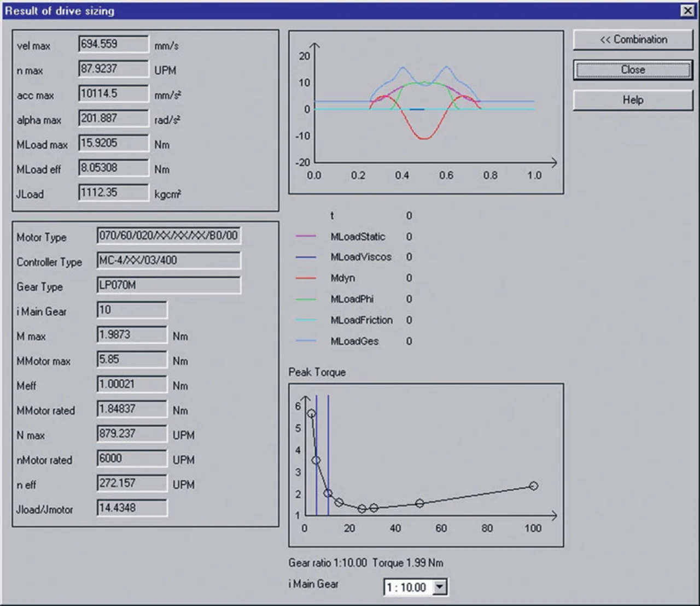700x606 pixels.
Task: Expand the i Main Gear dropdown arrow
Action: [x=440, y=587]
